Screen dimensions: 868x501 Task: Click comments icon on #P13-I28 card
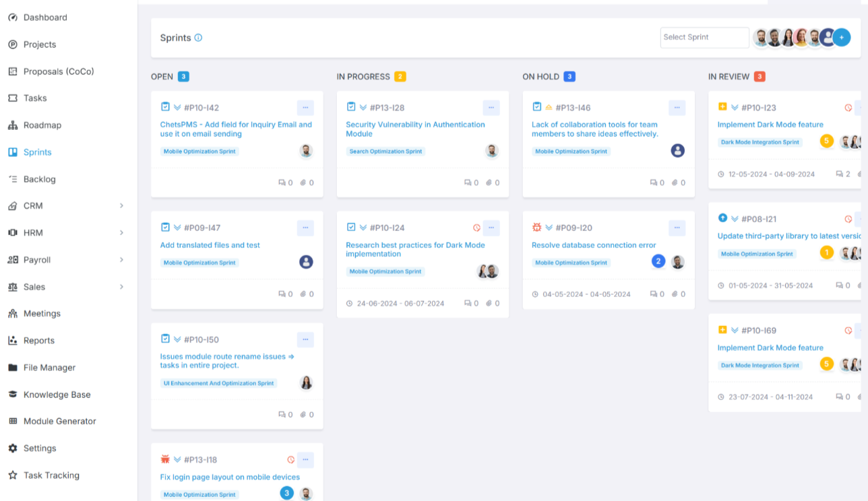point(468,182)
